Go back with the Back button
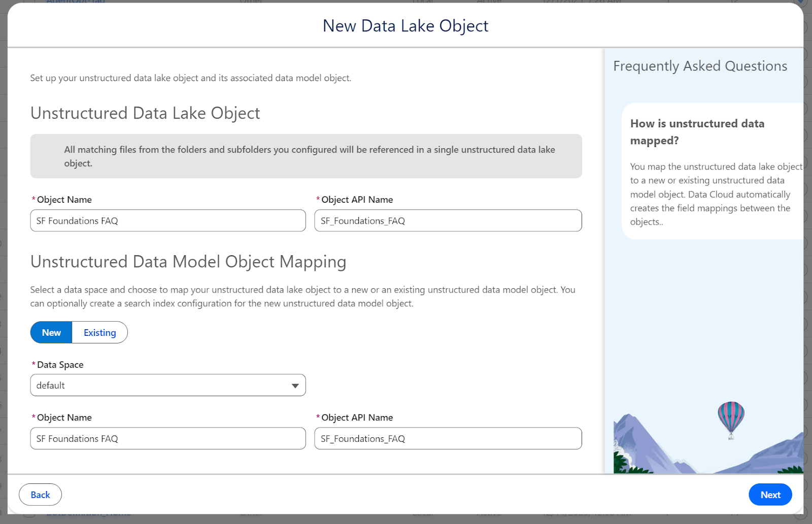The height and width of the screenshot is (524, 812). pos(40,495)
